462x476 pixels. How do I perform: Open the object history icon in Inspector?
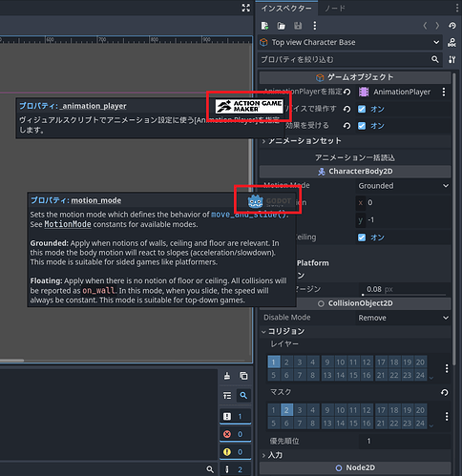(x=452, y=26)
